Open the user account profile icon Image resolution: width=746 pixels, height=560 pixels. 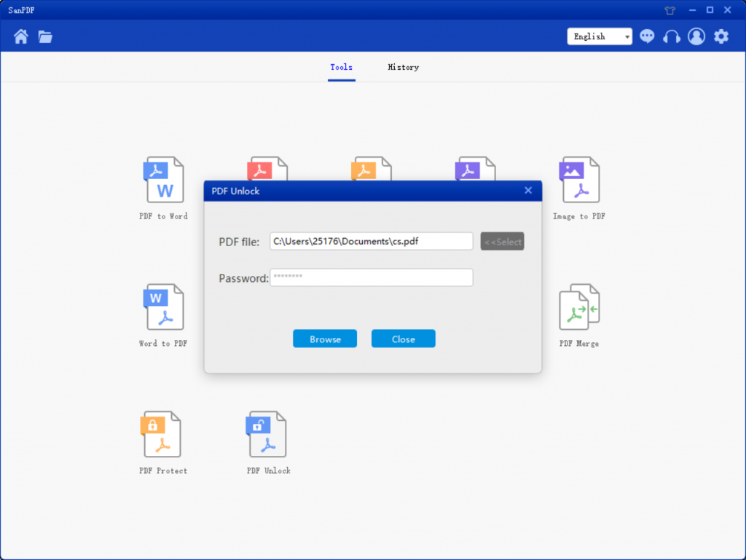pos(696,36)
